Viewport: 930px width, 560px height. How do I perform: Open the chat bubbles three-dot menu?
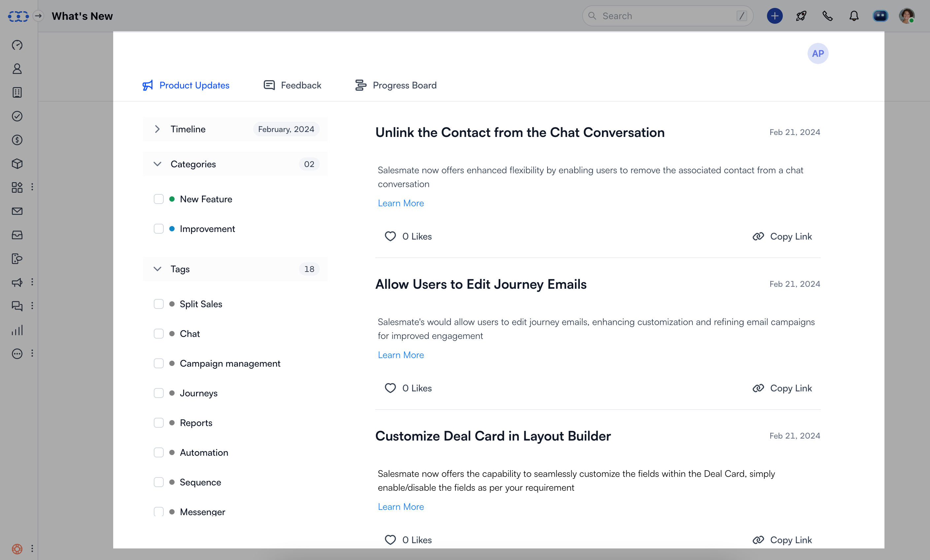pyautogui.click(x=32, y=306)
